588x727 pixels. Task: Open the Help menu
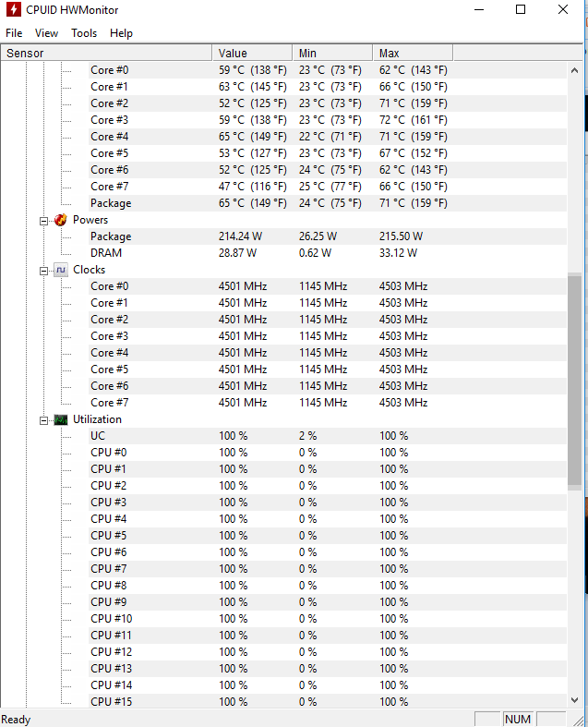click(121, 33)
